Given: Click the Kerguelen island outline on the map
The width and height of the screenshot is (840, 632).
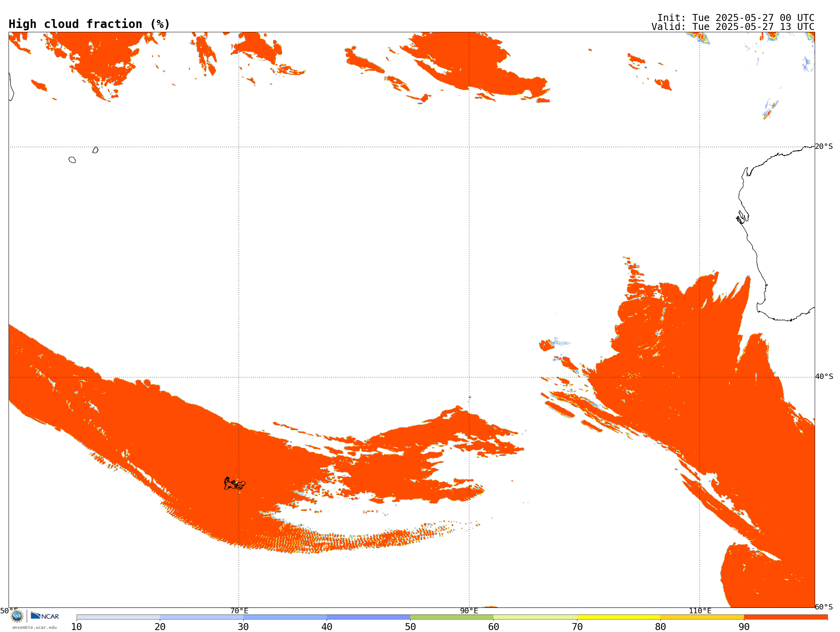Looking at the screenshot, I should click(234, 484).
